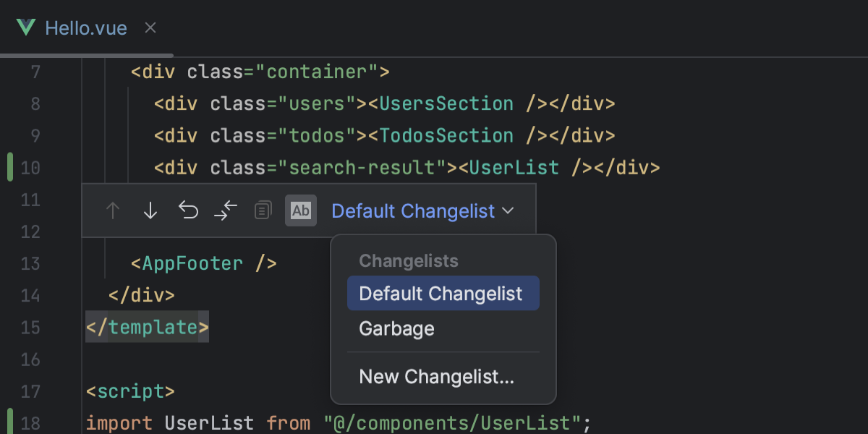Image resolution: width=868 pixels, height=434 pixels.
Task: Expand the changelist selector next to toolbar
Action: point(423,210)
